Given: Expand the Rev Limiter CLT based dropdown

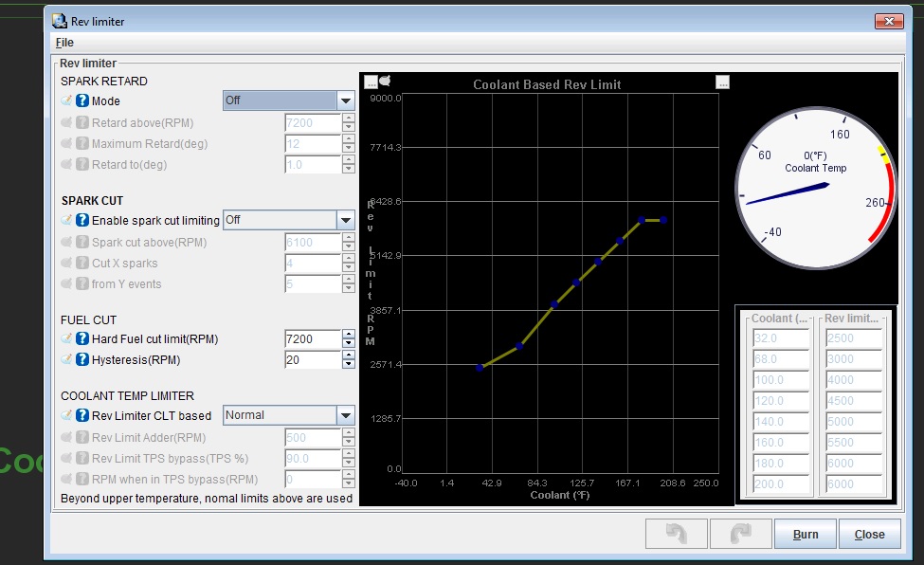Looking at the screenshot, I should pyautogui.click(x=345, y=415).
